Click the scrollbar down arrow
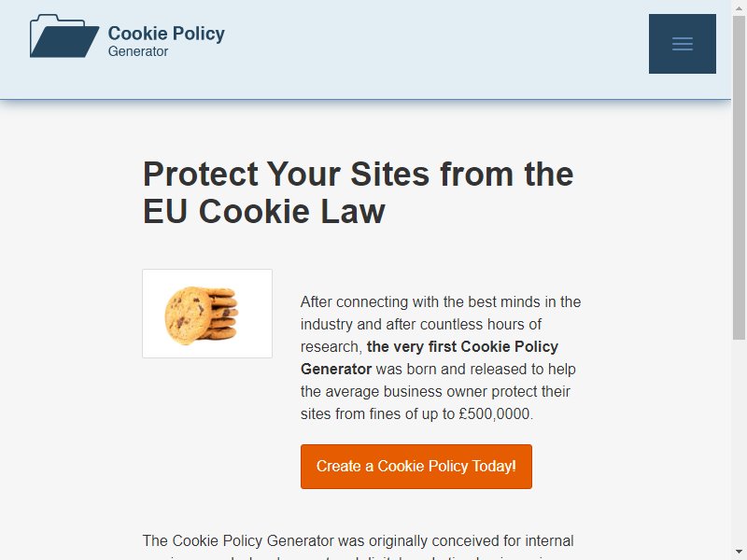The image size is (747, 560). point(739,553)
